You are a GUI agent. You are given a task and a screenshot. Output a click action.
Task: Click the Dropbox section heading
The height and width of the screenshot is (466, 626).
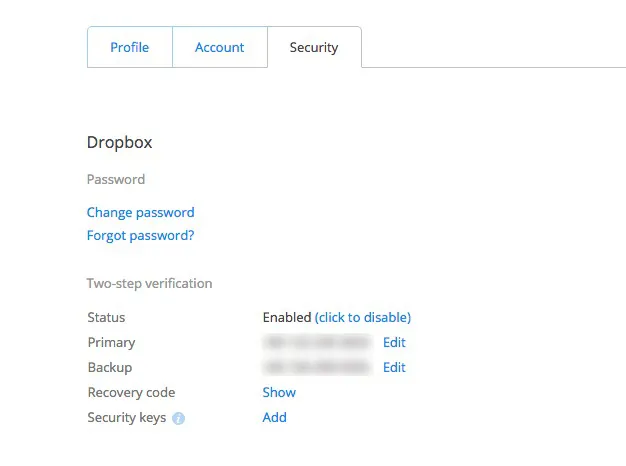click(x=119, y=142)
